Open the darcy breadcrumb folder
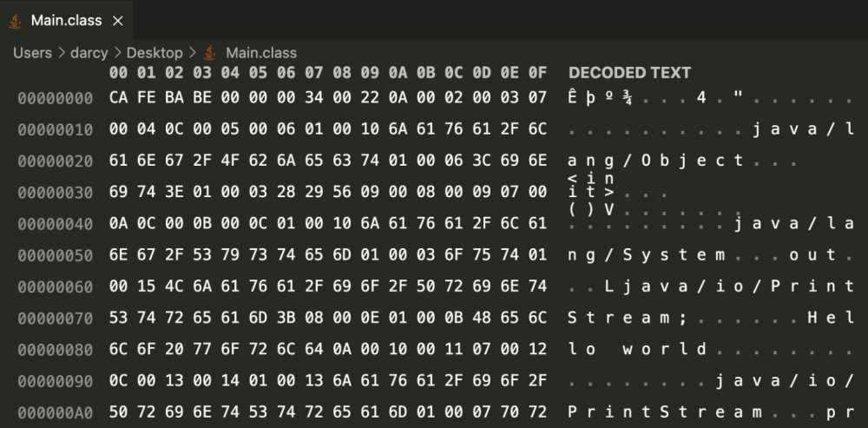The image size is (868, 428). (88, 53)
